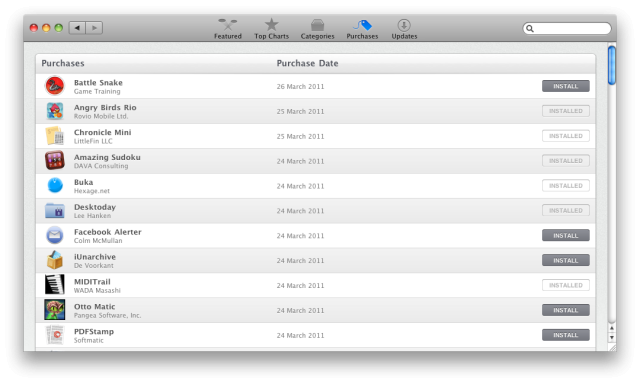Click the 26 March 2011 date
The image size is (640, 384).
pyautogui.click(x=300, y=87)
